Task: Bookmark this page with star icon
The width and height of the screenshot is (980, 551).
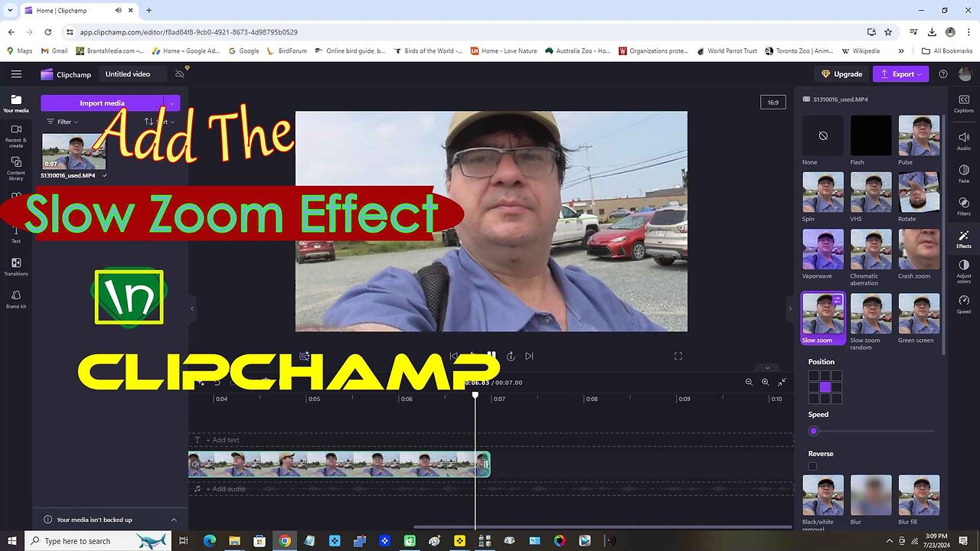Action: tap(888, 32)
